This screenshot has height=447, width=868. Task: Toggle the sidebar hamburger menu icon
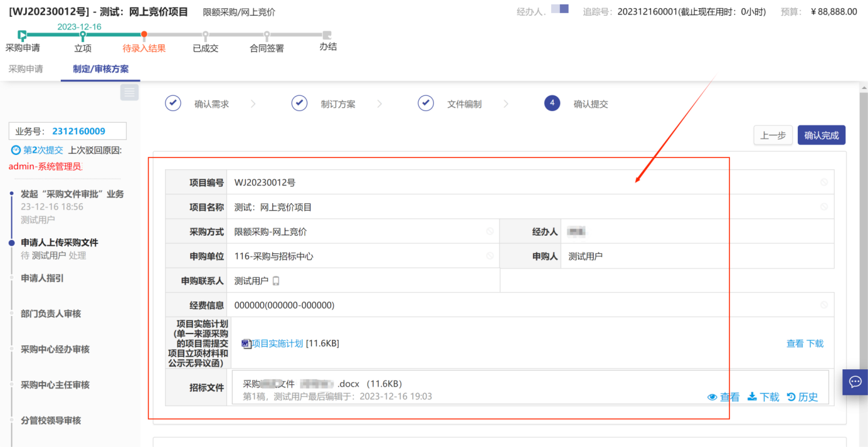tap(129, 92)
